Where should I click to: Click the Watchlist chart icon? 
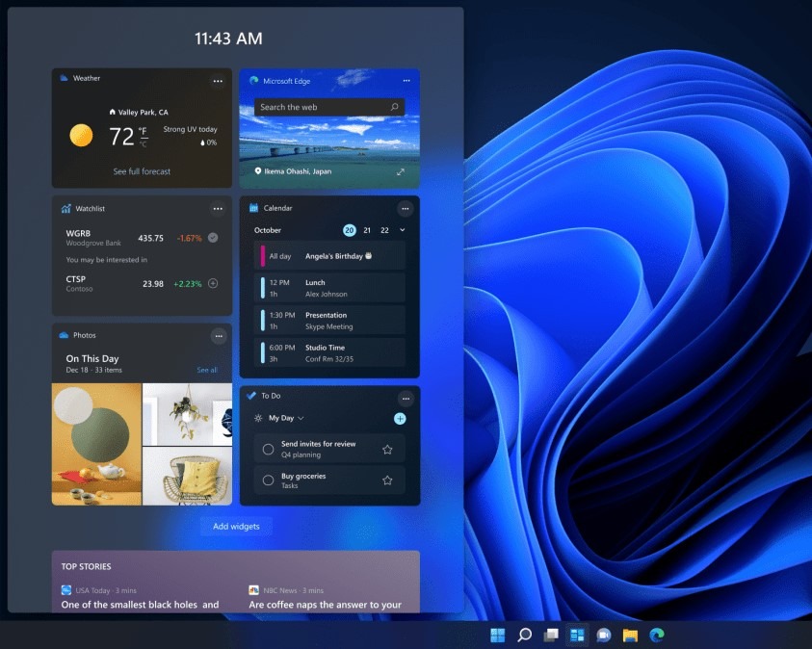click(65, 209)
